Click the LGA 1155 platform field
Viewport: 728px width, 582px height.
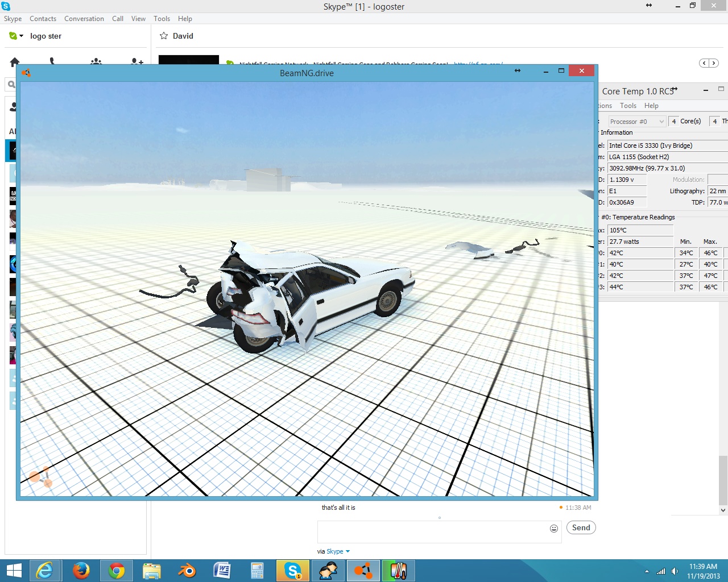pyautogui.click(x=668, y=157)
